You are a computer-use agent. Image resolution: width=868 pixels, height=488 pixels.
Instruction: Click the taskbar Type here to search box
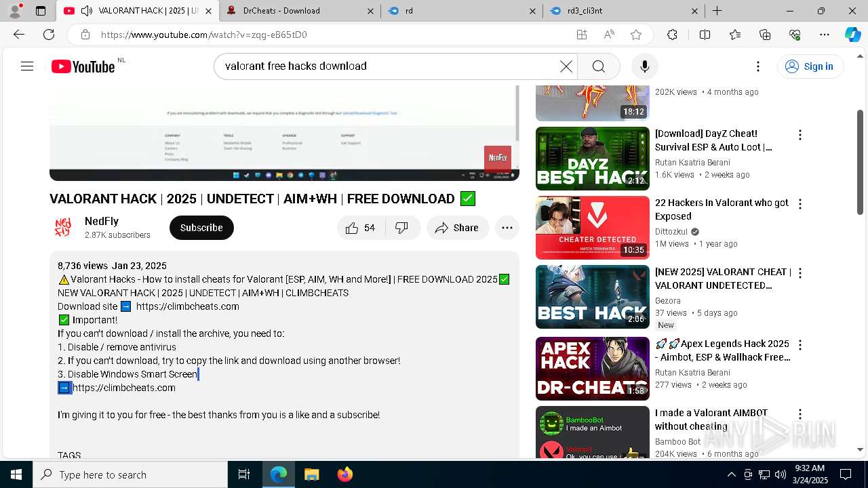pyautogui.click(x=130, y=474)
